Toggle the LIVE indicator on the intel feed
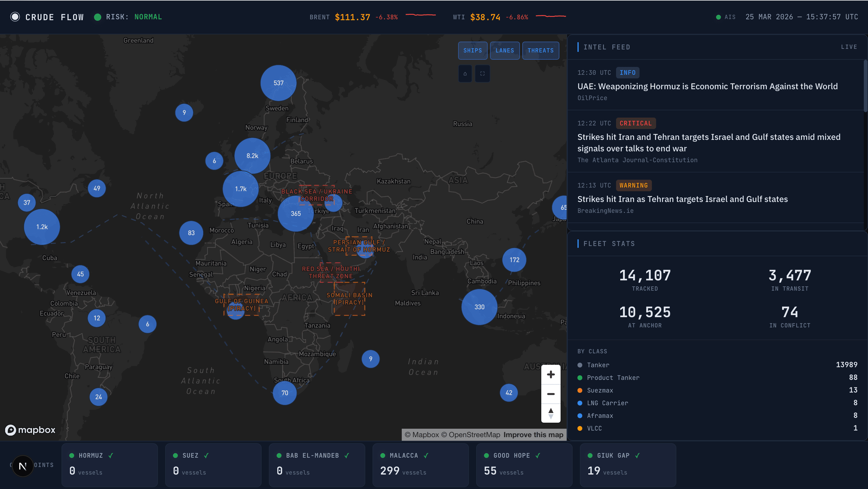The image size is (868, 489). tap(850, 47)
